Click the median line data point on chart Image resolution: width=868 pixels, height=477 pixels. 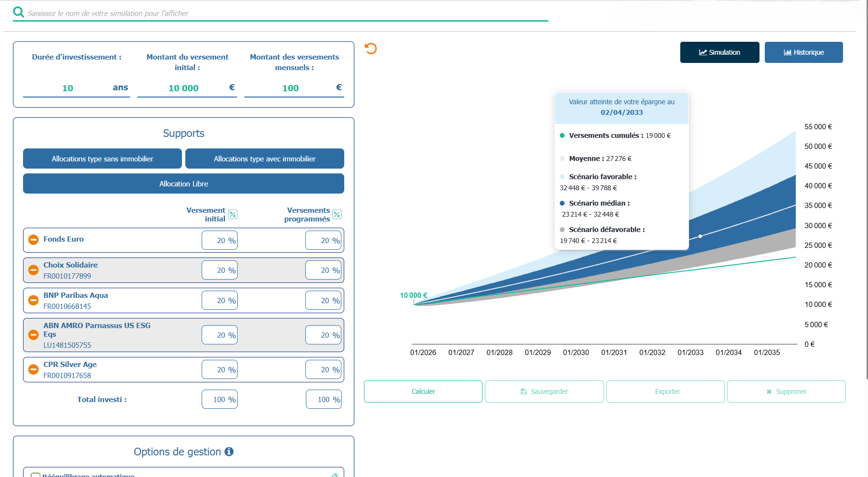click(x=700, y=236)
